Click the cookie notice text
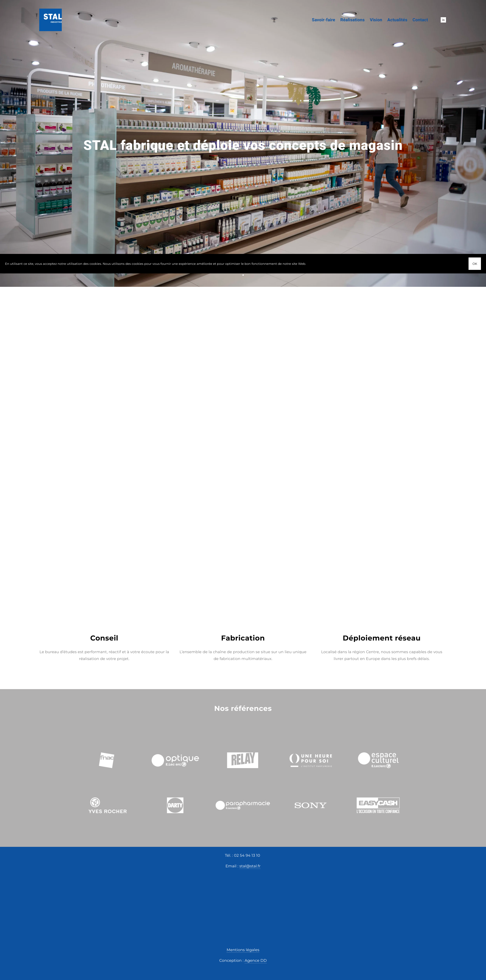The height and width of the screenshot is (980, 486). 155,264
